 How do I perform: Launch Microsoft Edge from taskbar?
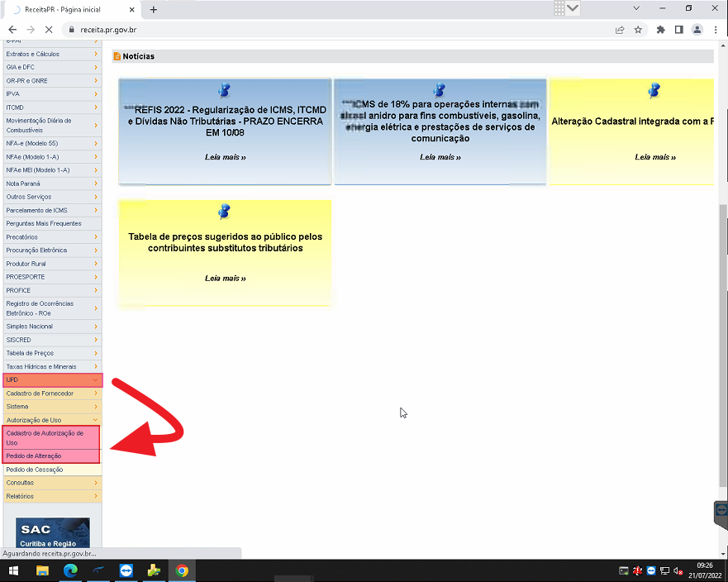click(x=70, y=570)
